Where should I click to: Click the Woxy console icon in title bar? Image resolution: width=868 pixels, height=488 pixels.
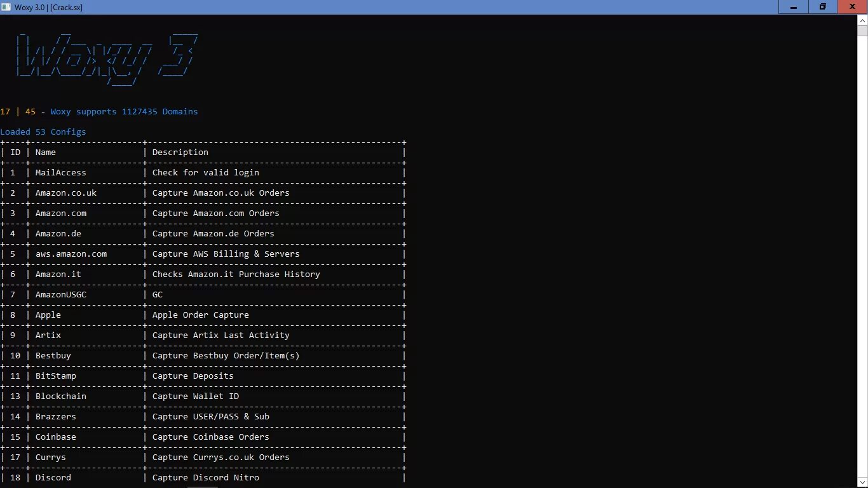click(x=6, y=7)
